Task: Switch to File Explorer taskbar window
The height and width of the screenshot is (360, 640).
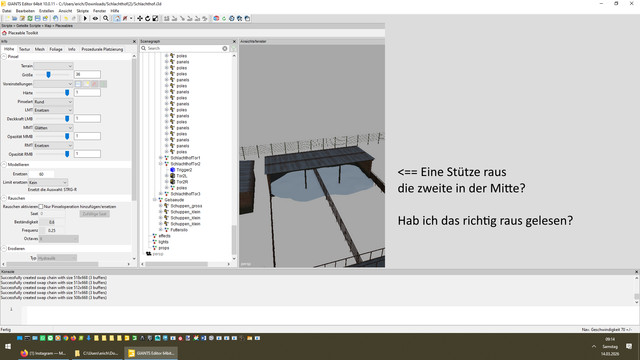Action: pyautogui.click(x=97, y=353)
